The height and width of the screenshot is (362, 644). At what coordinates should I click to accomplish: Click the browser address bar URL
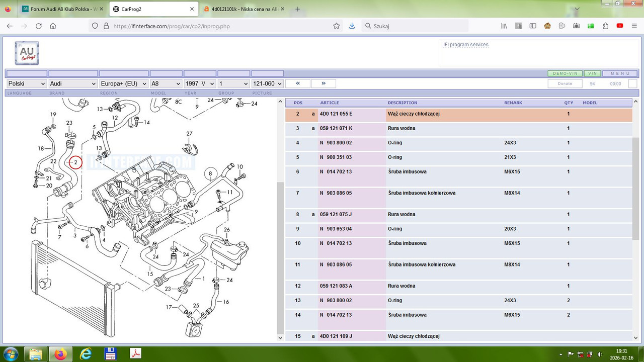tap(172, 26)
